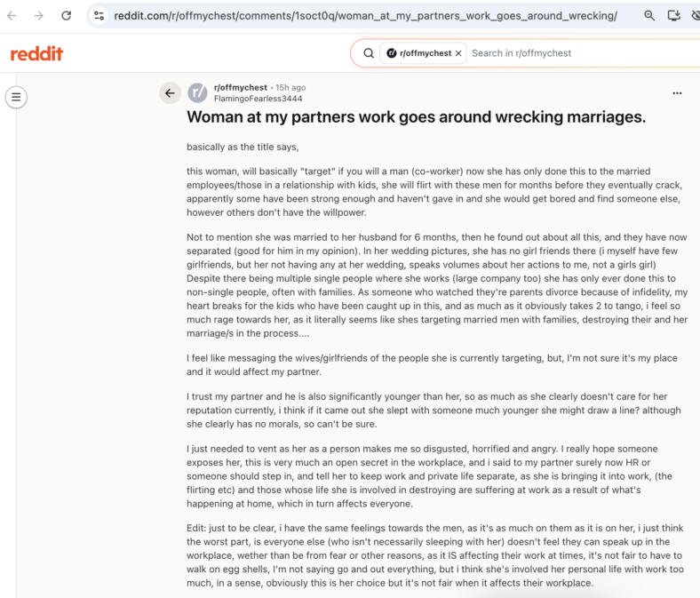Reload the page with refresh icon
700x598 pixels.
coord(67,16)
